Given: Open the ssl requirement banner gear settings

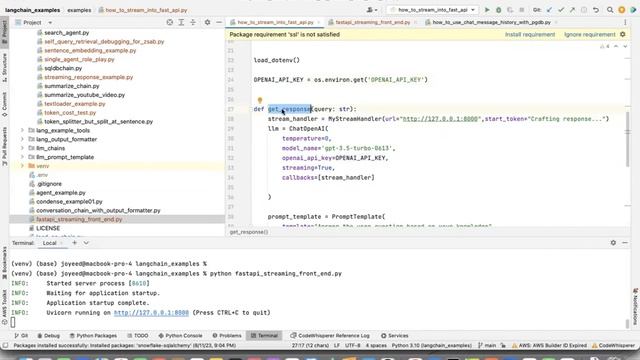Looking at the screenshot, I should click(x=622, y=34).
